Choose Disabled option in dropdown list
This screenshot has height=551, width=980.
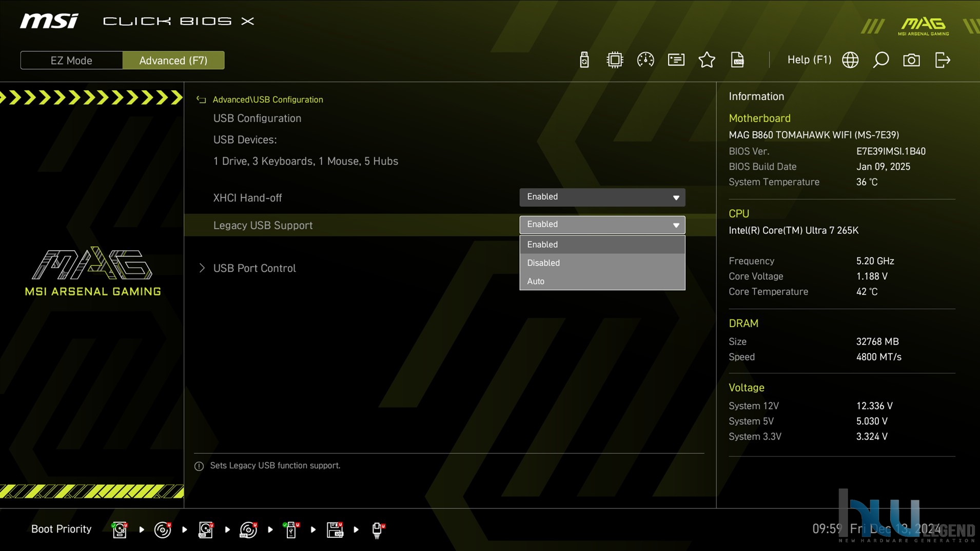[x=602, y=263]
